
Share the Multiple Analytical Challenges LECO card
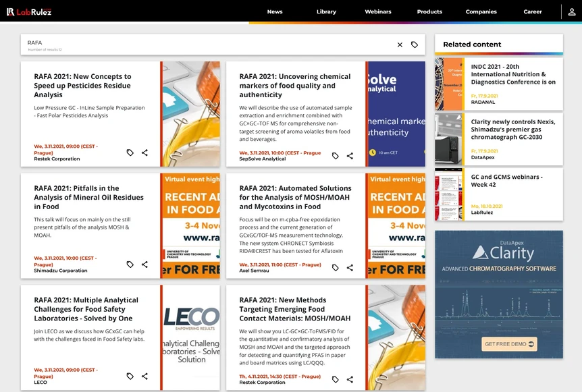pyautogui.click(x=144, y=376)
